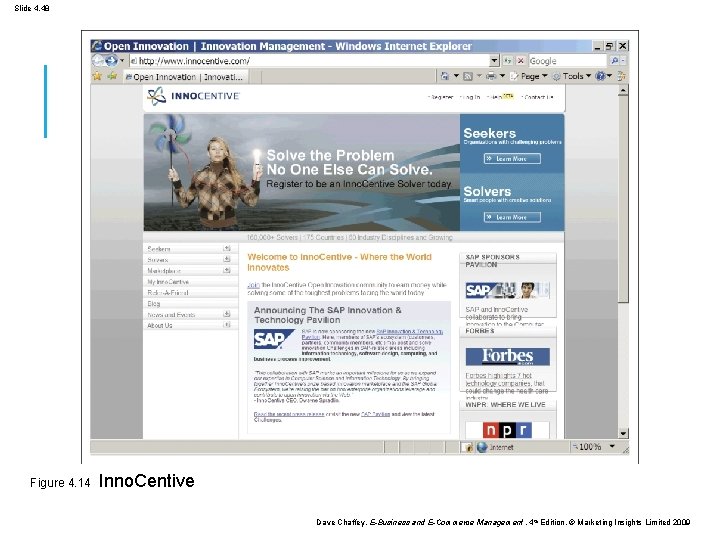This screenshot has height=540, width=720.
Task: Select Seekers in the left menu
Action: (159, 249)
